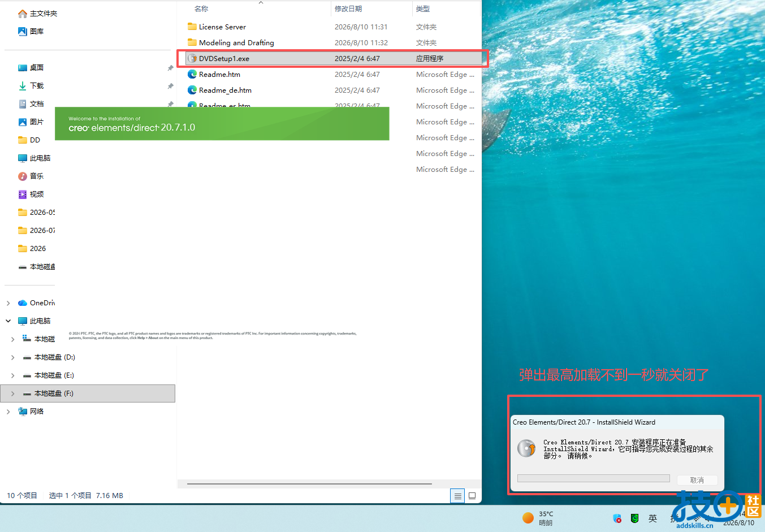Unpin 桌面 using its pin icon
Viewport: 765px width, 532px height.
click(x=170, y=68)
